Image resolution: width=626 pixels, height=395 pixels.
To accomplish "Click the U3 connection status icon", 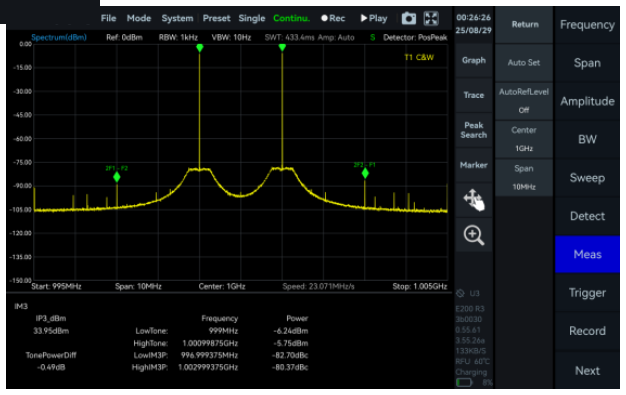I will (460, 293).
